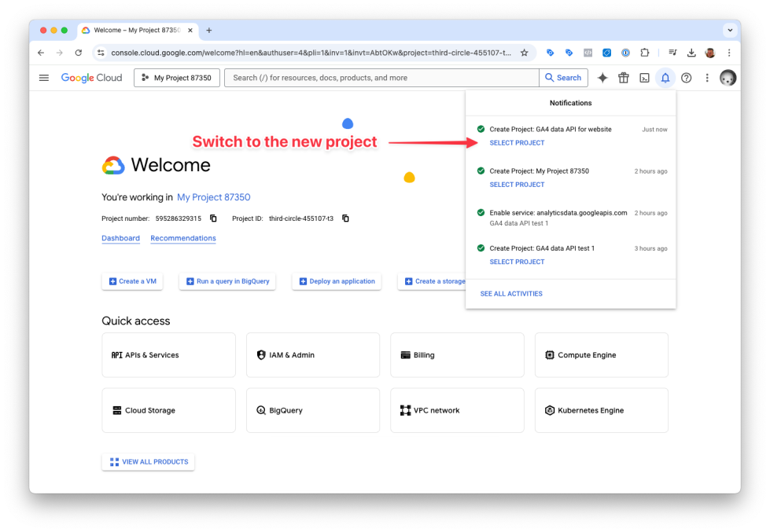Viewport: 770px width, 532px height.
Task: Open browser extensions puzzle icon
Action: click(x=645, y=53)
